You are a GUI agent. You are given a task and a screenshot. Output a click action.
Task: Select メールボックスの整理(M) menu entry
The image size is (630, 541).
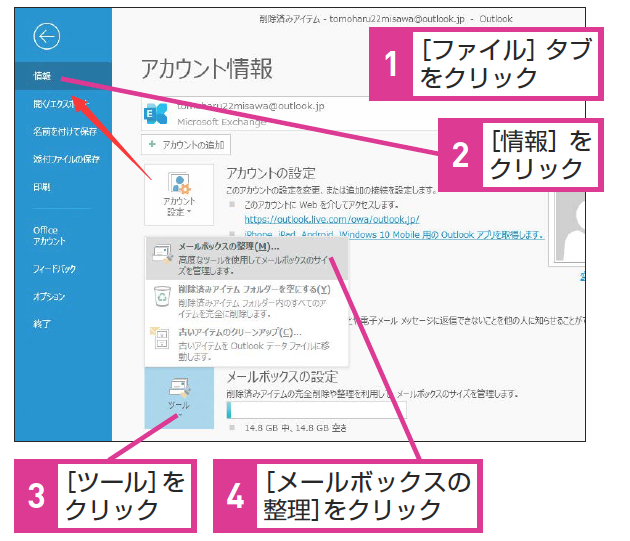247,258
